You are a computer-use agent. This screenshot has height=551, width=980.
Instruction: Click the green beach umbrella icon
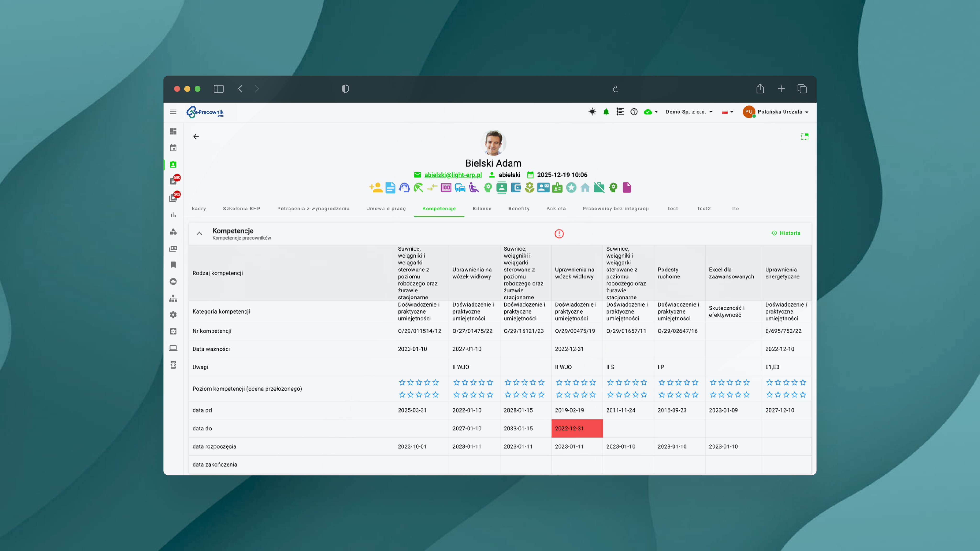[418, 187]
